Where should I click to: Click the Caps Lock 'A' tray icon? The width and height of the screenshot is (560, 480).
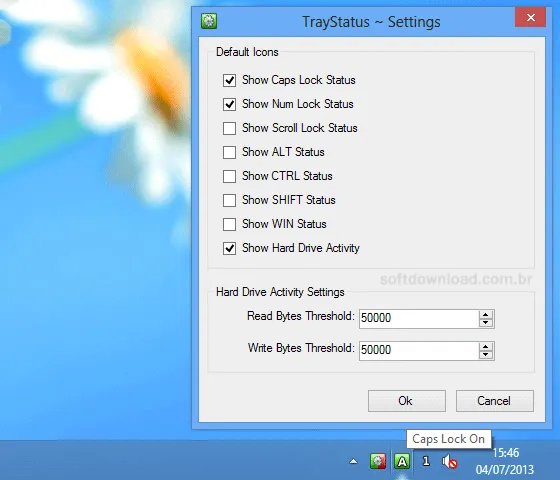402,461
